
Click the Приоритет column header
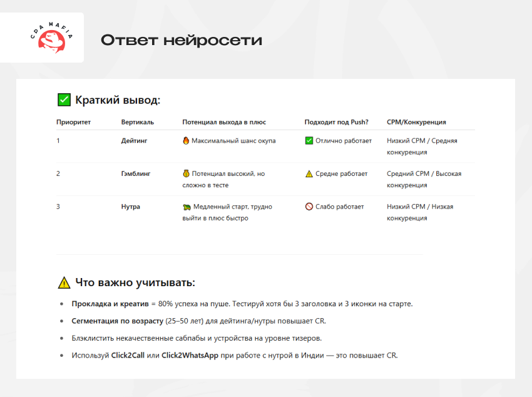coord(73,122)
